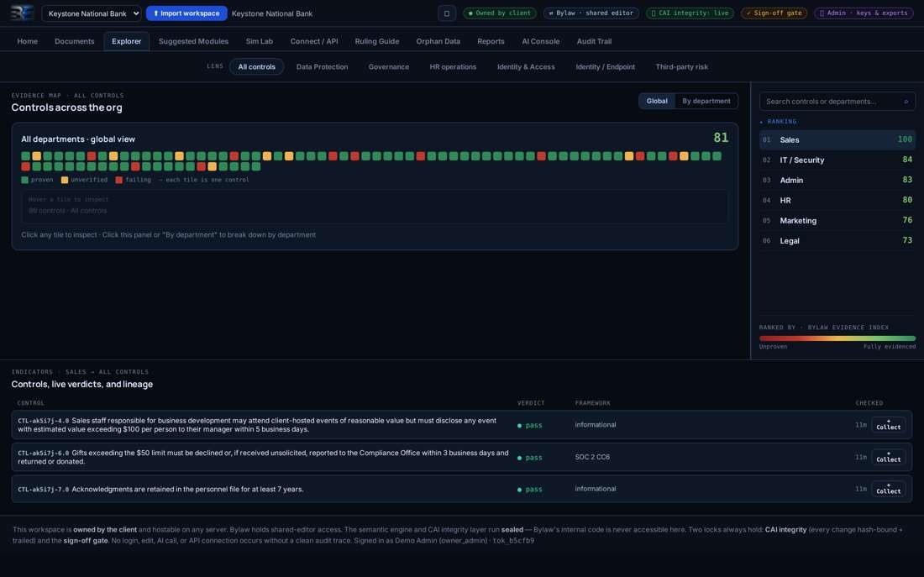Image resolution: width=924 pixels, height=577 pixels.
Task: Open the Documents tab
Action: point(74,41)
